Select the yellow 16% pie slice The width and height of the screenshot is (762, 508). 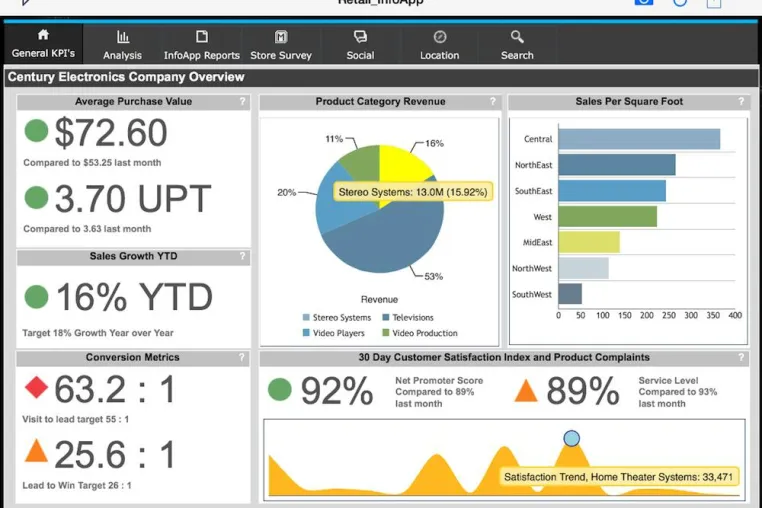tap(399, 163)
